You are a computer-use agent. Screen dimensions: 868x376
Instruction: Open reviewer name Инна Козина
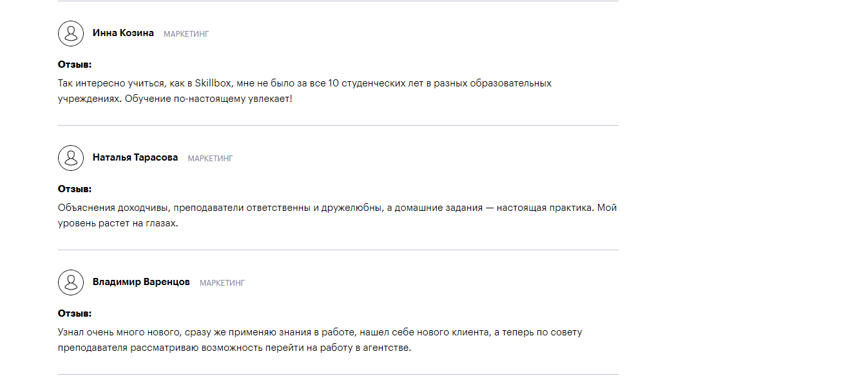tap(123, 33)
